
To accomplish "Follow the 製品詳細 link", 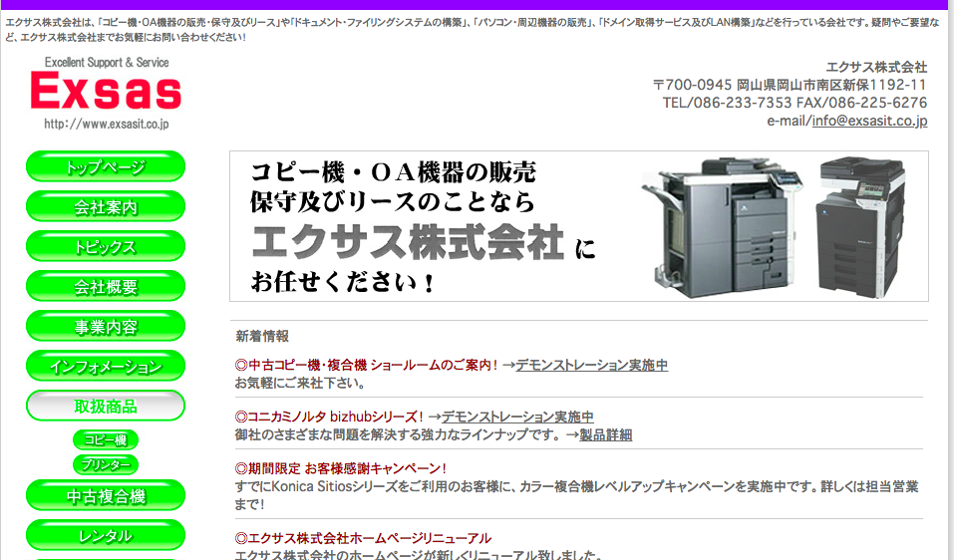I will tap(605, 434).
